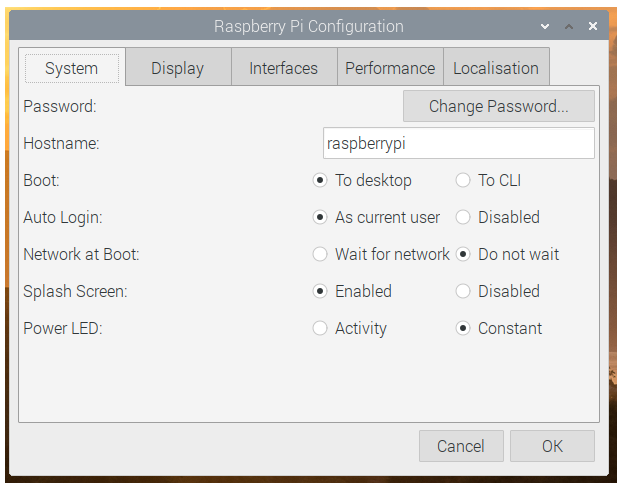Click the window minimize chevron icon
The width and height of the screenshot is (623, 488).
(x=545, y=26)
